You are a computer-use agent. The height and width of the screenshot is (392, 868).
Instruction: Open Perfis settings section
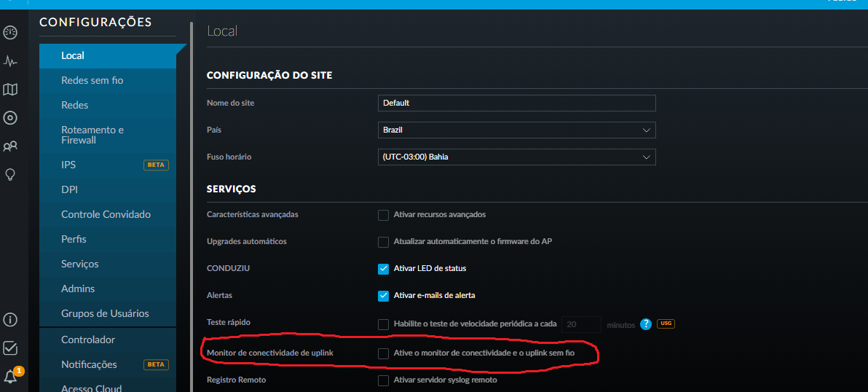[x=108, y=239]
